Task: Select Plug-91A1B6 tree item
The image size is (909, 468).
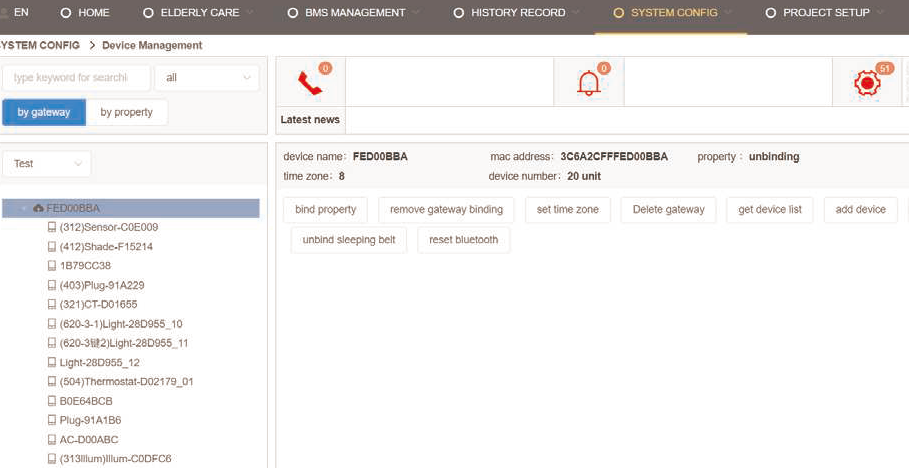Action: click(90, 420)
